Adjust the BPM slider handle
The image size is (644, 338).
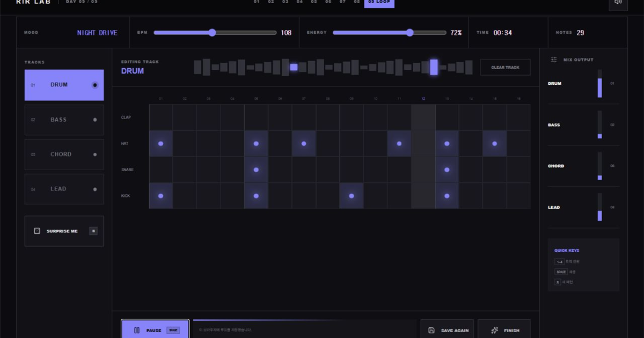point(212,33)
